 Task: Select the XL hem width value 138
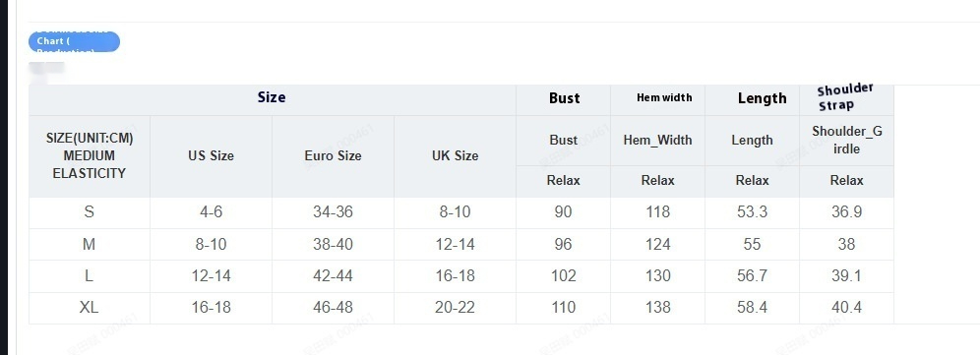pos(657,308)
